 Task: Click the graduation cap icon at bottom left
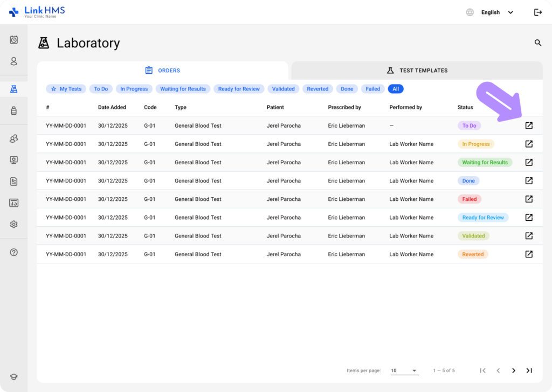(13, 377)
